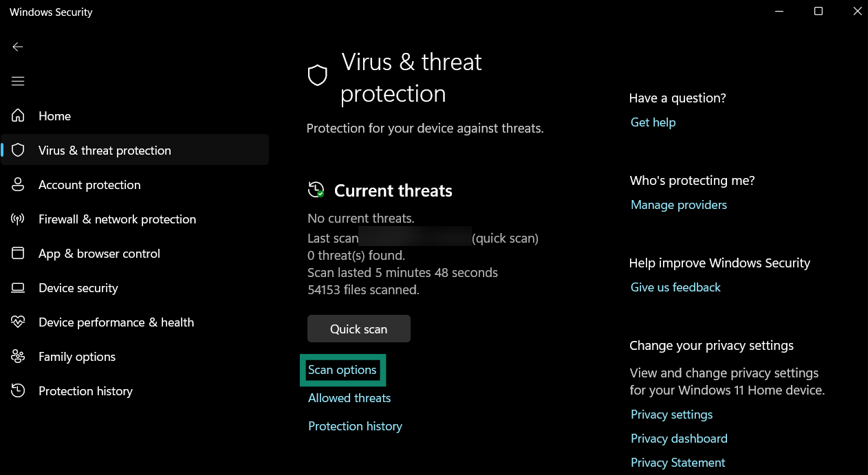Collapse the navigation pane with hamburger menu
The image size is (868, 475).
[17, 80]
